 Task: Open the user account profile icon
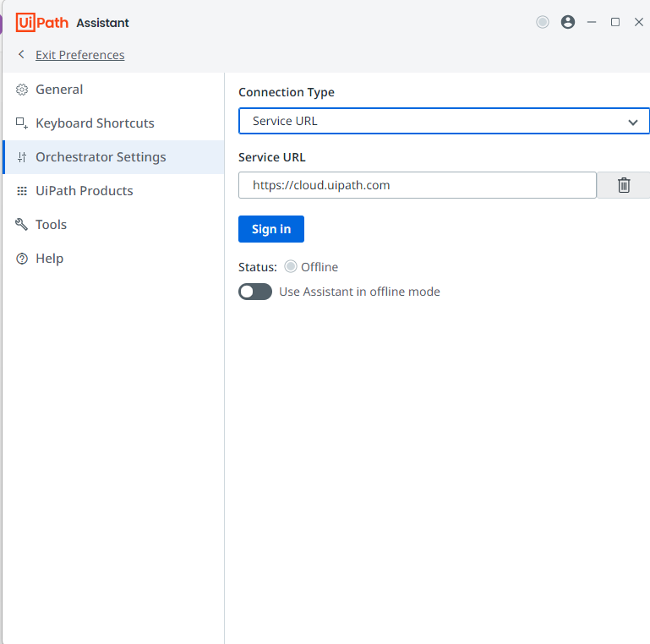coord(567,22)
